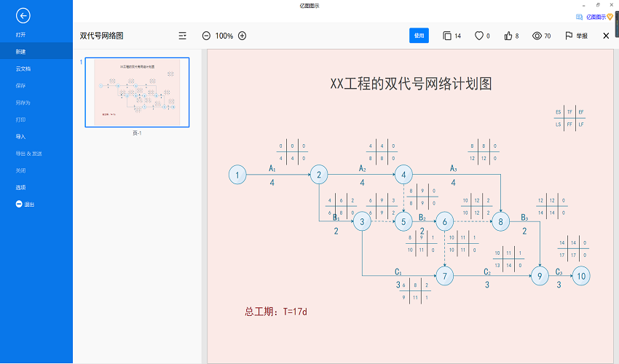The height and width of the screenshot is (364, 619).
Task: Close the template preview with X
Action: pos(606,36)
